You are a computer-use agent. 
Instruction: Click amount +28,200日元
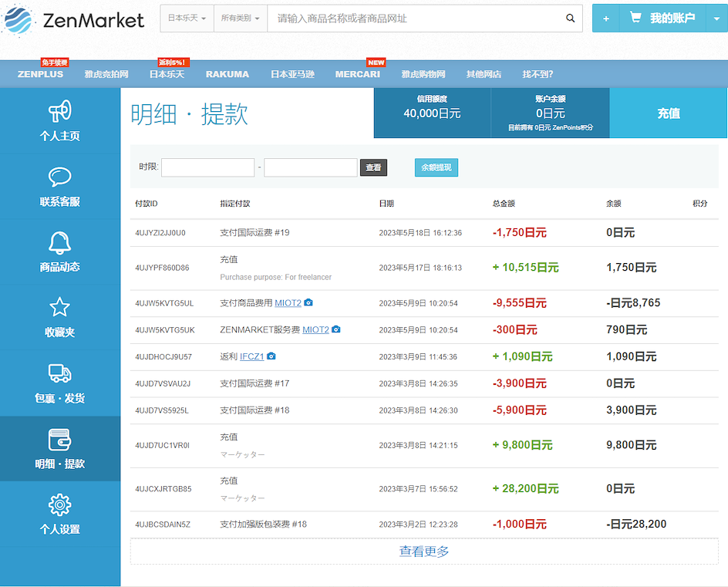pos(525,488)
